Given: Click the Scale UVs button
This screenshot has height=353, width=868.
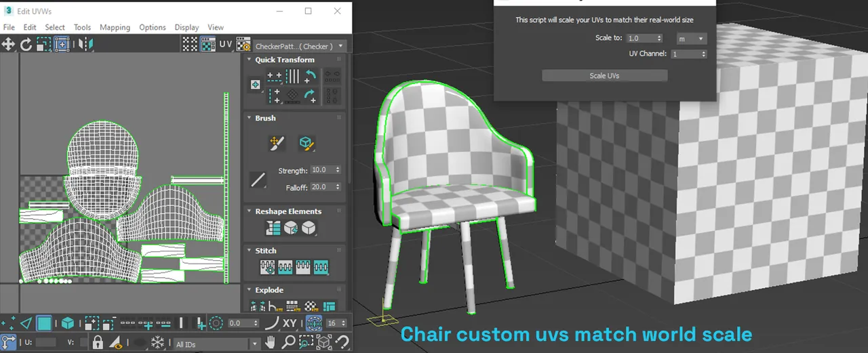Looking at the screenshot, I should (604, 75).
